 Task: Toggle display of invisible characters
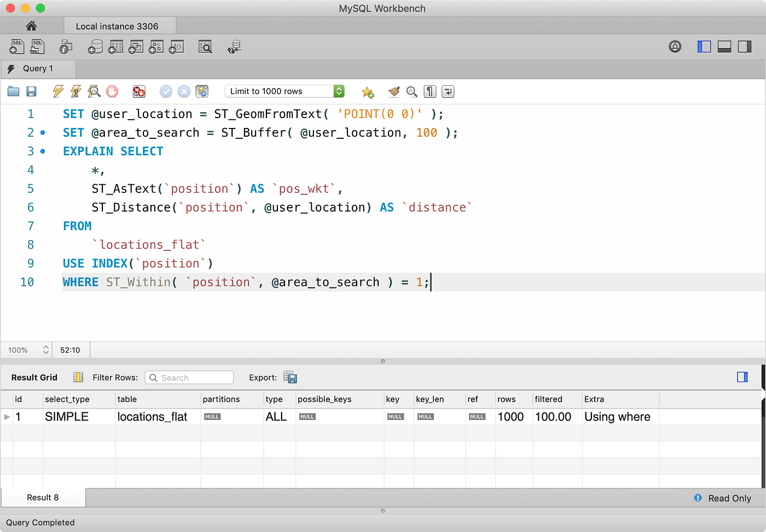click(x=430, y=91)
